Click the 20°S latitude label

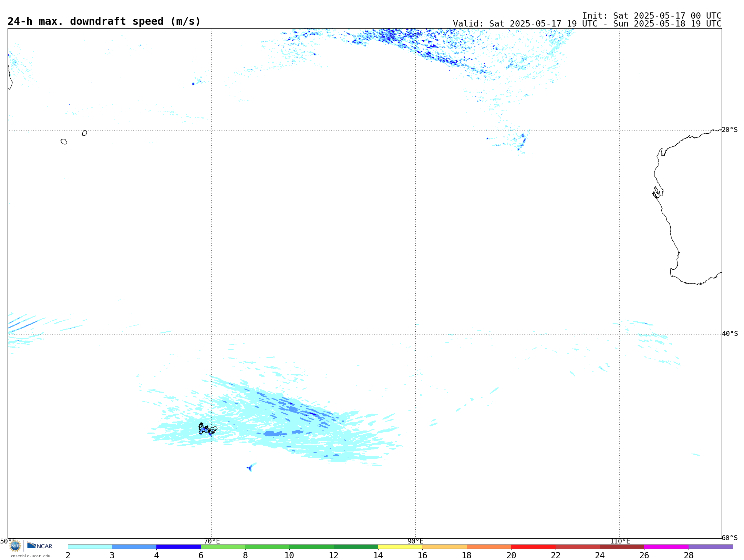click(x=730, y=130)
